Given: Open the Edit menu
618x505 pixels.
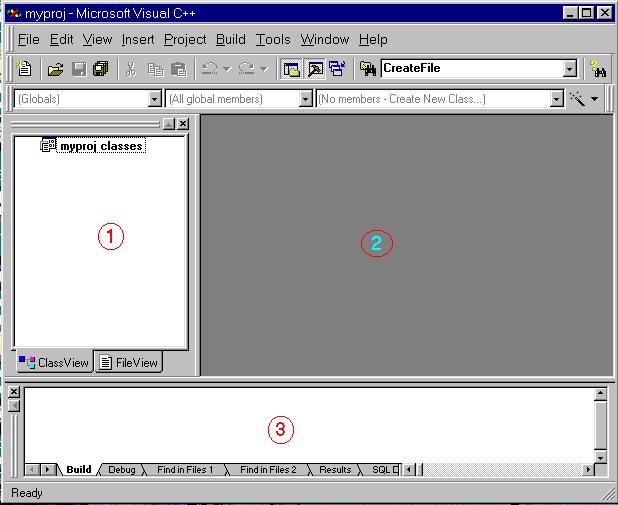Looking at the screenshot, I should (61, 39).
